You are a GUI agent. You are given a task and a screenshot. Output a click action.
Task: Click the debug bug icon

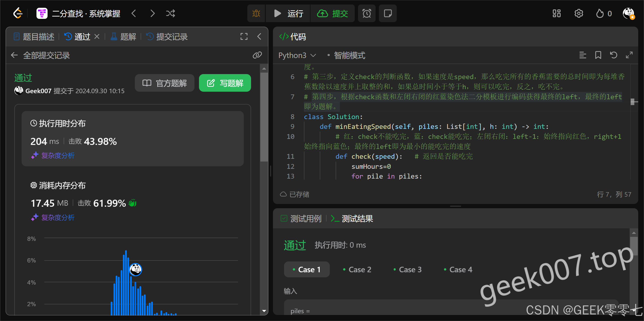256,13
